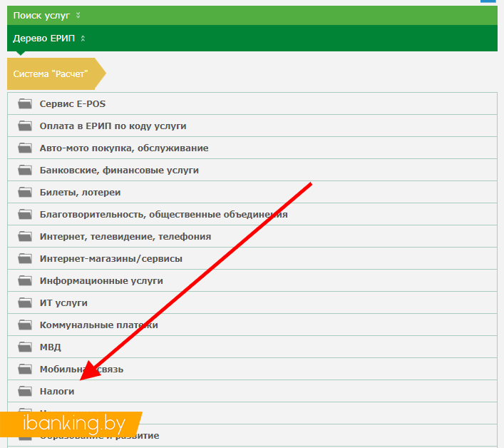Open Банковские, финансовые услуги category

point(119,170)
